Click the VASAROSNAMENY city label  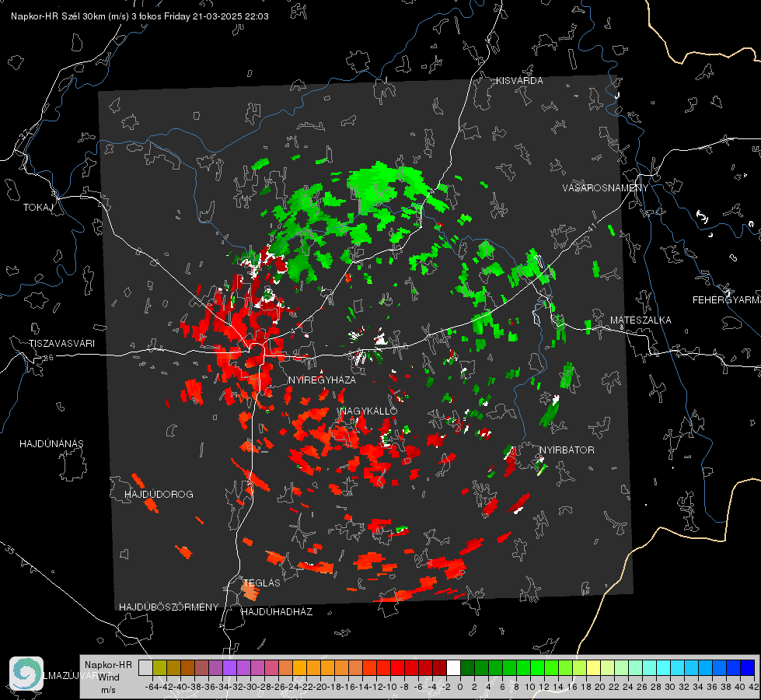[x=606, y=188]
